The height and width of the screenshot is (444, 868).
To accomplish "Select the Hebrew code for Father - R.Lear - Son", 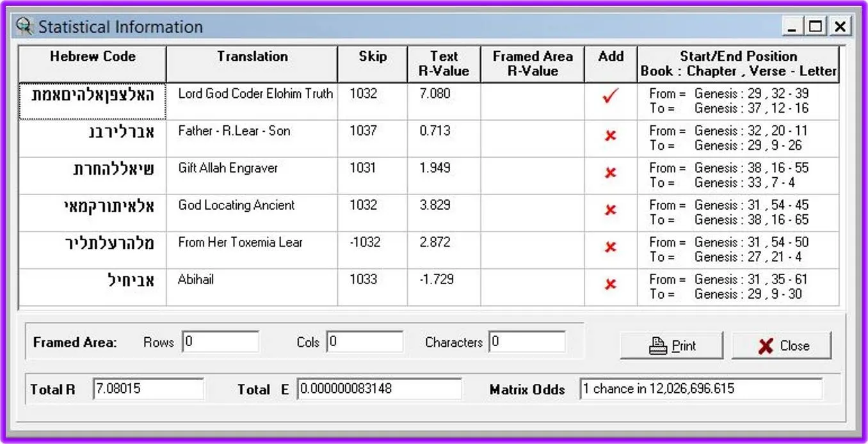I will 93,139.
